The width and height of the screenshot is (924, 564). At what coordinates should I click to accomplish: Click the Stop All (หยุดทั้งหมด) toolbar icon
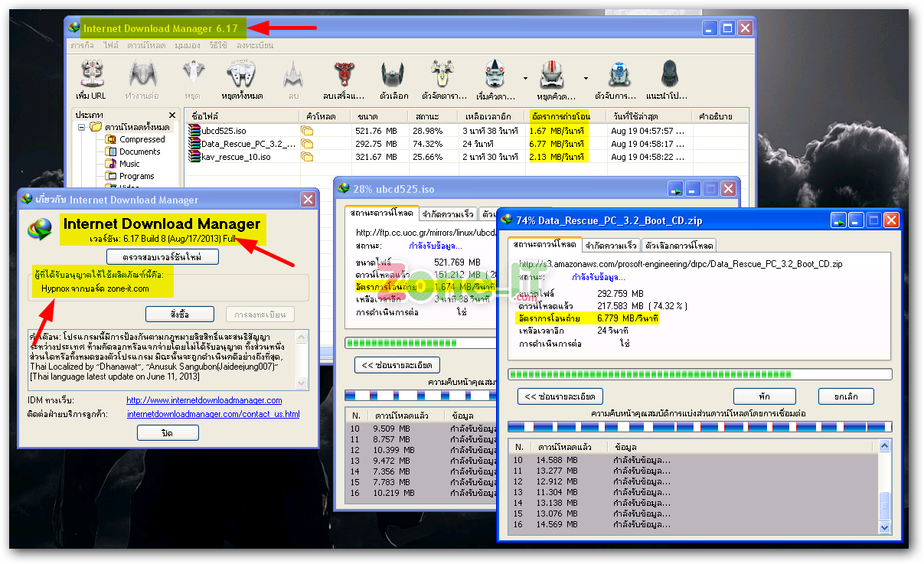pyautogui.click(x=242, y=74)
